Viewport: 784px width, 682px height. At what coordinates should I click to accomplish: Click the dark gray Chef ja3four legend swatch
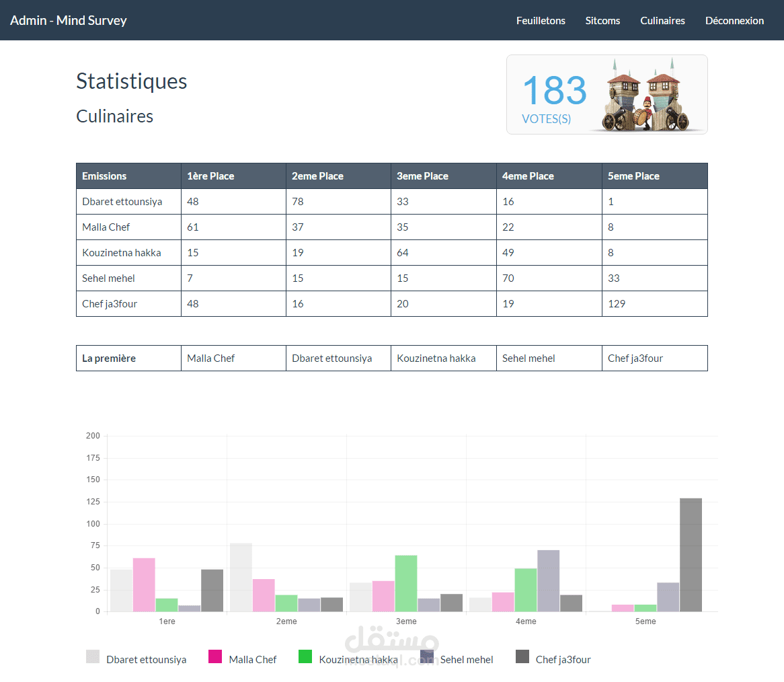point(522,656)
